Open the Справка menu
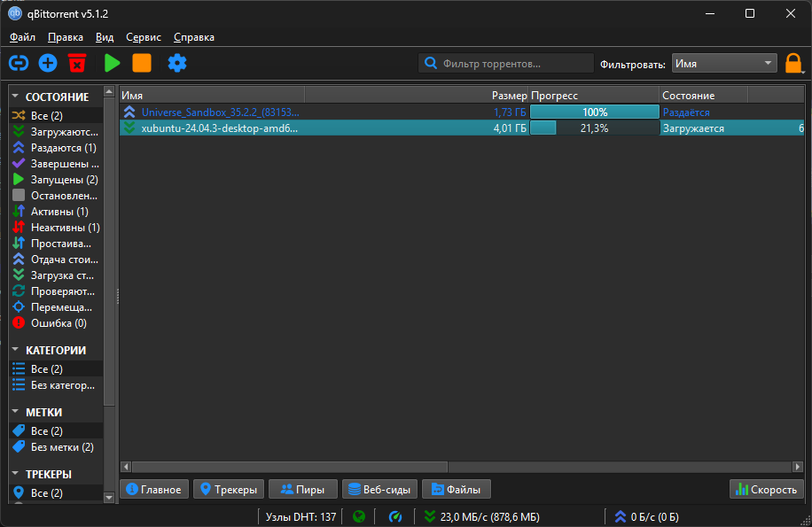 coord(193,37)
